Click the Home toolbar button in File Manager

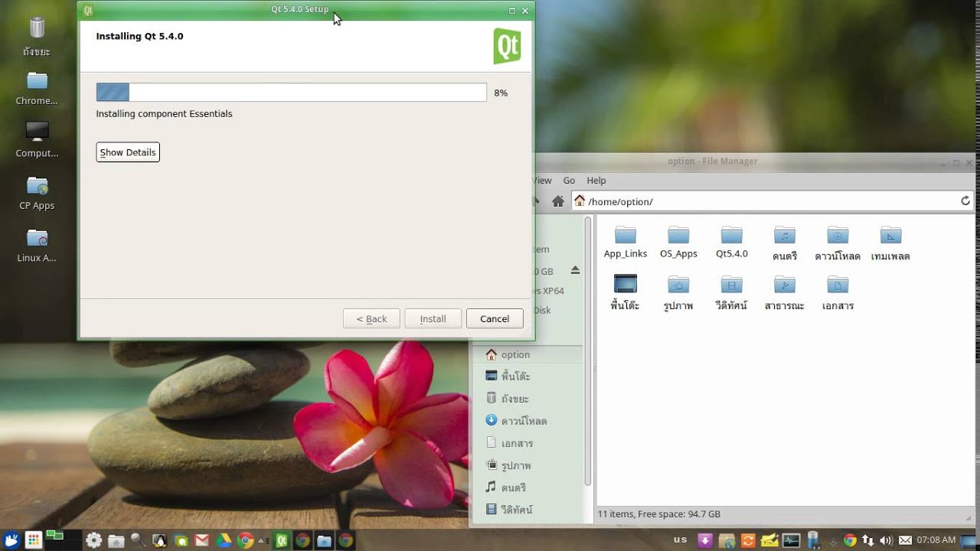pyautogui.click(x=558, y=201)
